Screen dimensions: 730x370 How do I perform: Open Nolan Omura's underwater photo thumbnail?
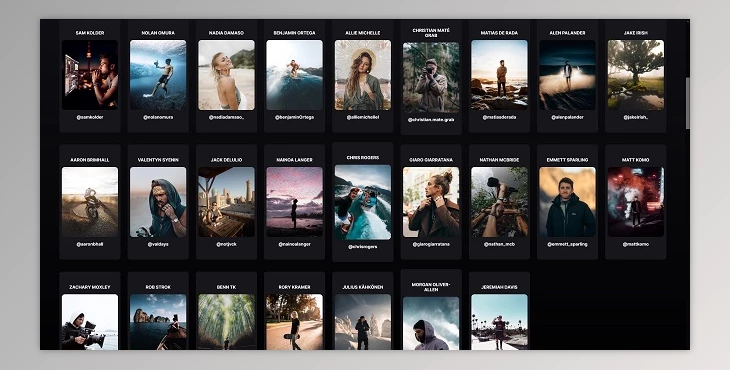pyautogui.click(x=158, y=75)
